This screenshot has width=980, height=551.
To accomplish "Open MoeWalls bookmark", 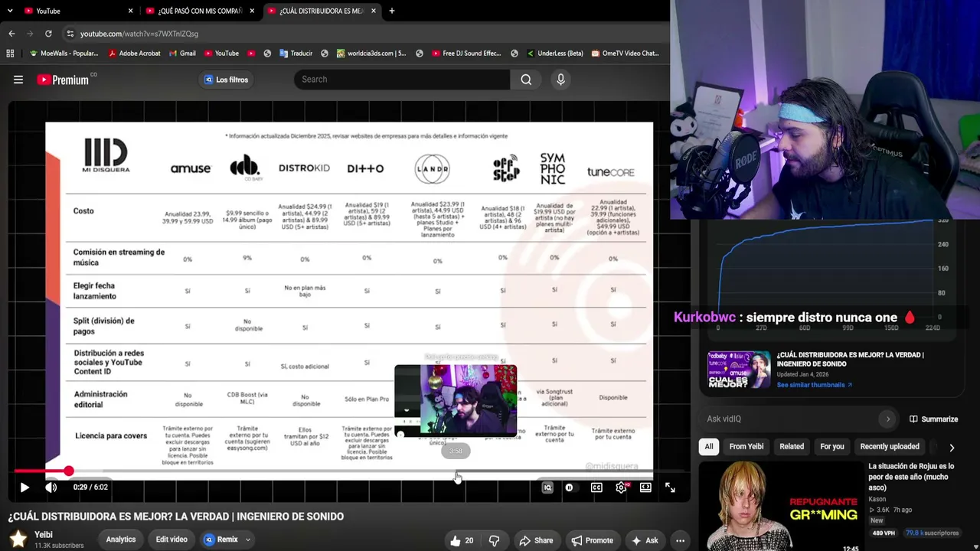I will click(x=64, y=54).
